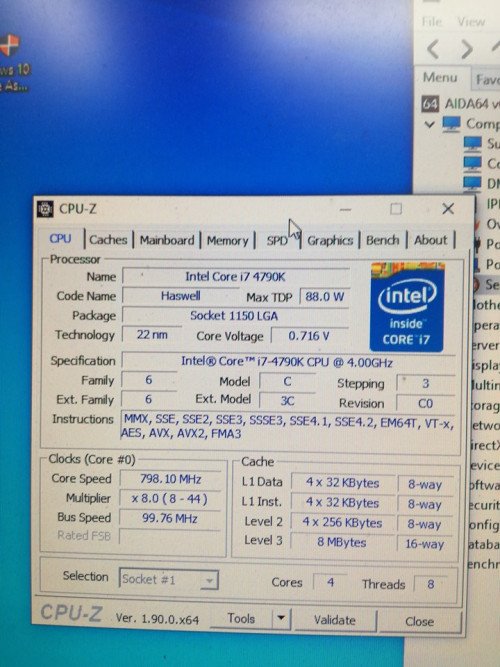500x667 pixels.
Task: Collapse the Computer node in AIDA64 tree
Action: point(430,125)
